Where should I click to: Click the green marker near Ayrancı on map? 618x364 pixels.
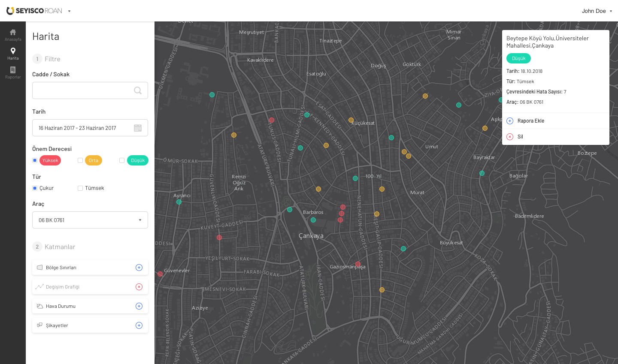[179, 202]
